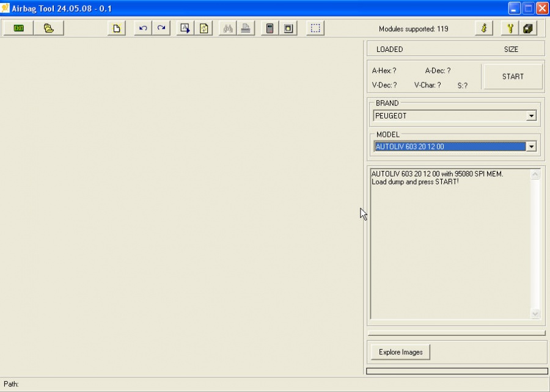
Task: Click the 'Path:' status bar label
Action: click(11, 384)
